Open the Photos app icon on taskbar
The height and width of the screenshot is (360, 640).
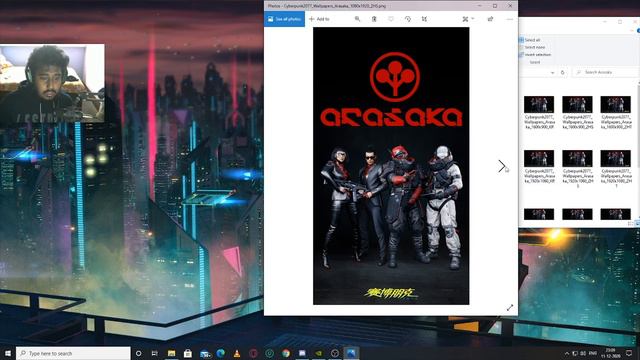(351, 353)
